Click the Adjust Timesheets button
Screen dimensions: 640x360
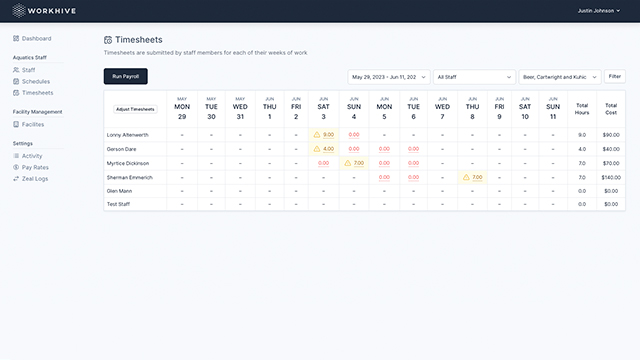click(x=135, y=109)
